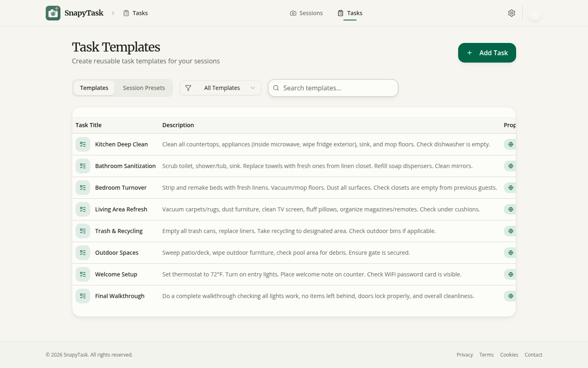
Task: Open the Sessions page from top navigation
Action: (306, 13)
